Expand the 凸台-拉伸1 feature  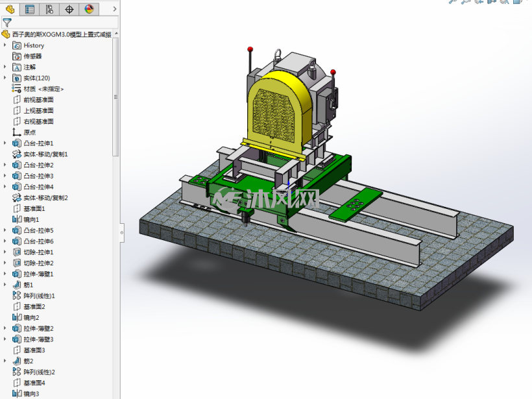point(5,143)
